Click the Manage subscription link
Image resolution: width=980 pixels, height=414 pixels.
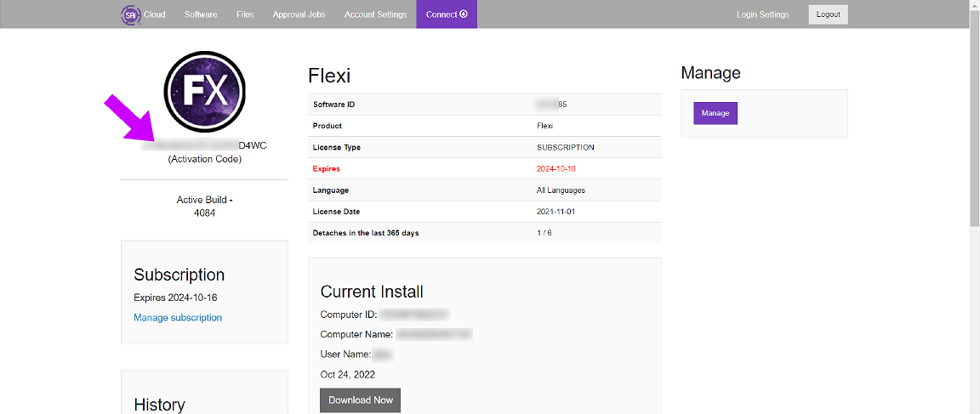click(x=178, y=318)
